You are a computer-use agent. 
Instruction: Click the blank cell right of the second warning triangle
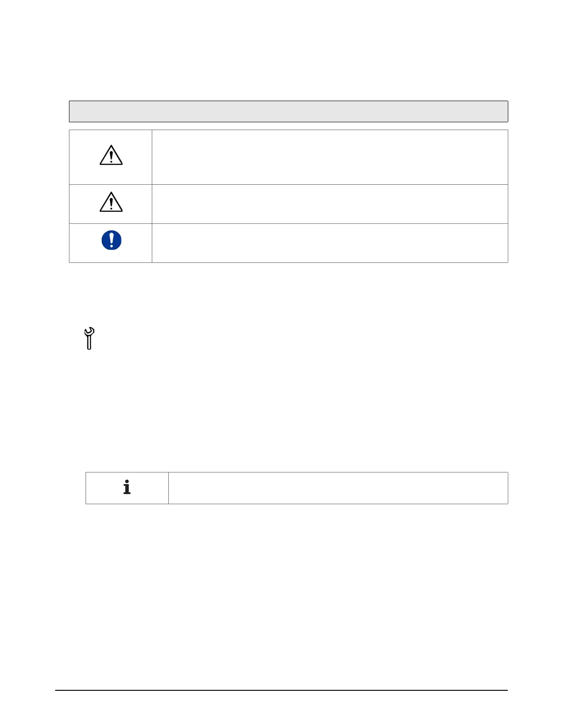[330, 204]
